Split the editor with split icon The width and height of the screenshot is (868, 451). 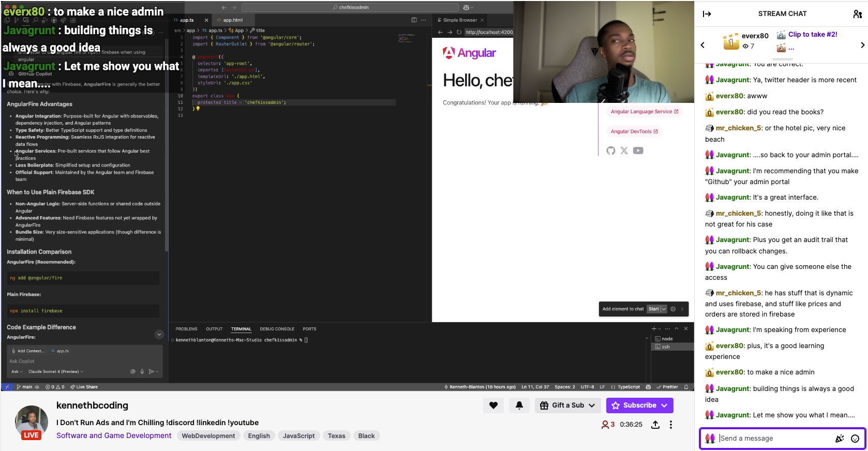point(414,20)
